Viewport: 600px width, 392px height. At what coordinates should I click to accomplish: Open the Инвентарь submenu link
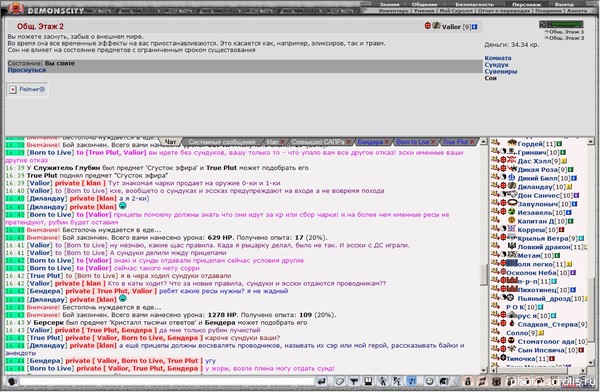click(394, 11)
